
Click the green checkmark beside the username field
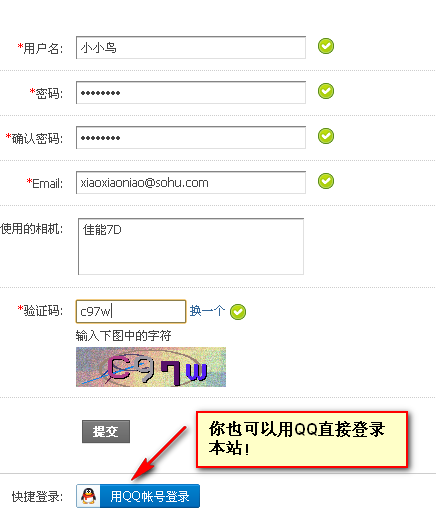[326, 46]
